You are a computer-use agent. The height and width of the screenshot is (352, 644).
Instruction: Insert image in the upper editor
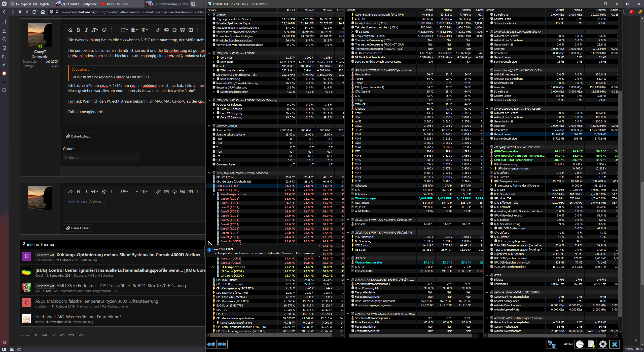[x=166, y=30]
